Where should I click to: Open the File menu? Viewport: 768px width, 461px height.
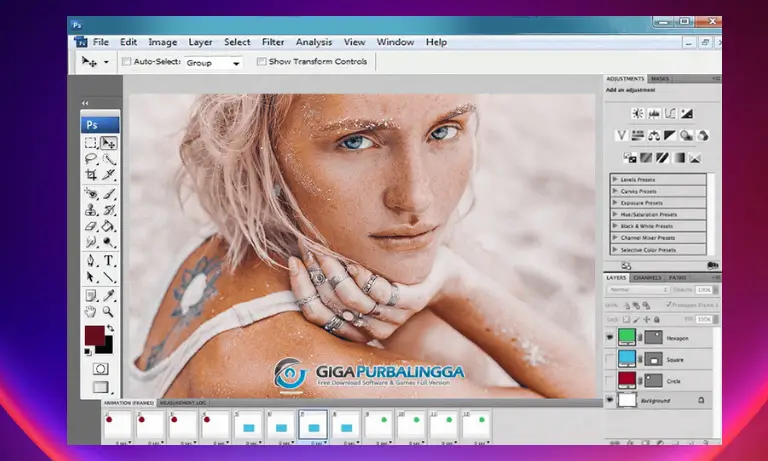coord(101,42)
